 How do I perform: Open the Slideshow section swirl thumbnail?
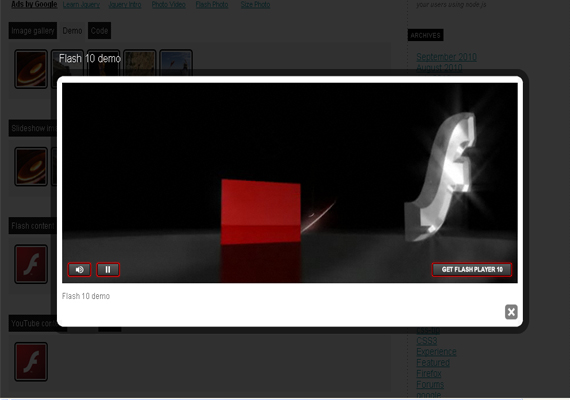[31, 167]
